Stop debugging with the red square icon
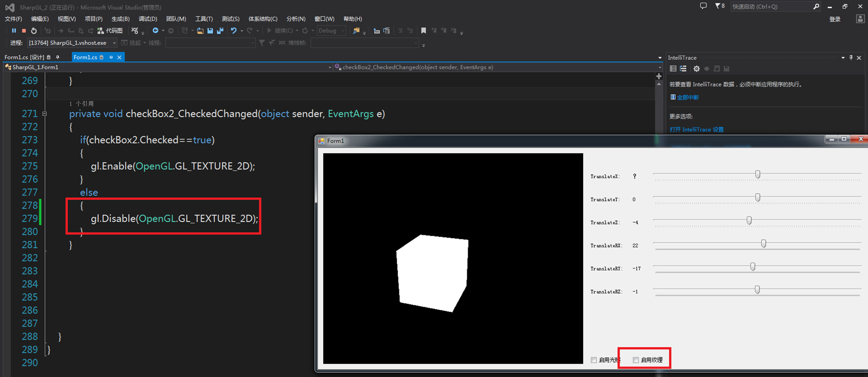 pyautogui.click(x=24, y=31)
